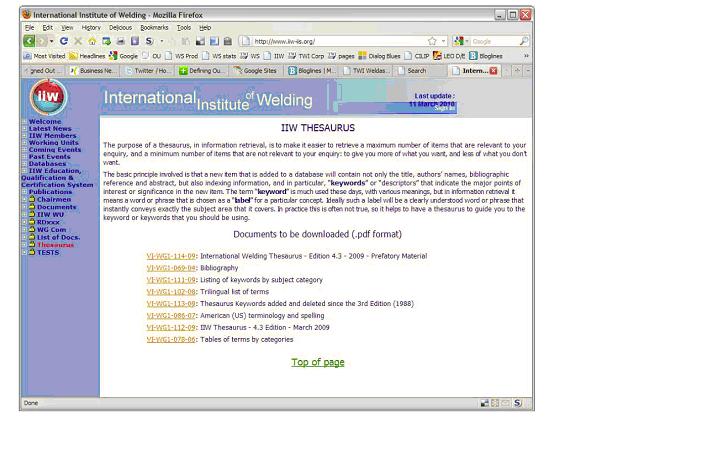This screenshot has width=720, height=450.
Task: Open the Bloglines bookmark in bookmarks bar
Action: 486,56
